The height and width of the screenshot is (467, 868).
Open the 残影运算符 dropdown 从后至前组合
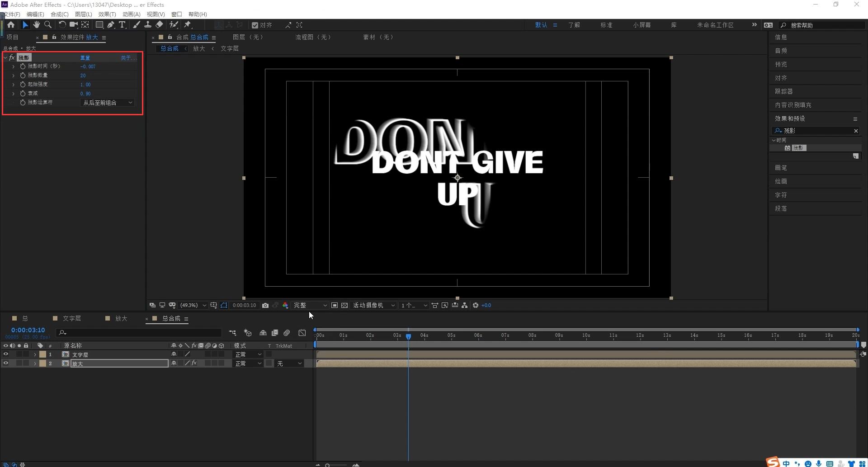(x=108, y=103)
